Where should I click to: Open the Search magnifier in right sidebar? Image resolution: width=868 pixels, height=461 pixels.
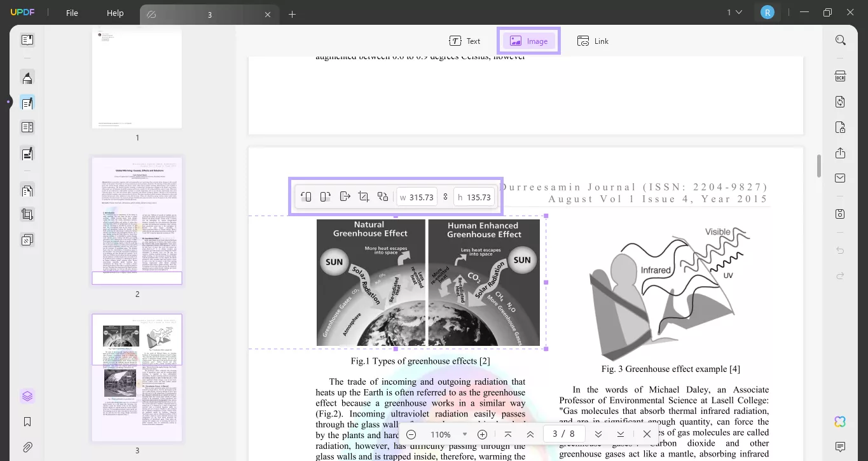pyautogui.click(x=840, y=40)
